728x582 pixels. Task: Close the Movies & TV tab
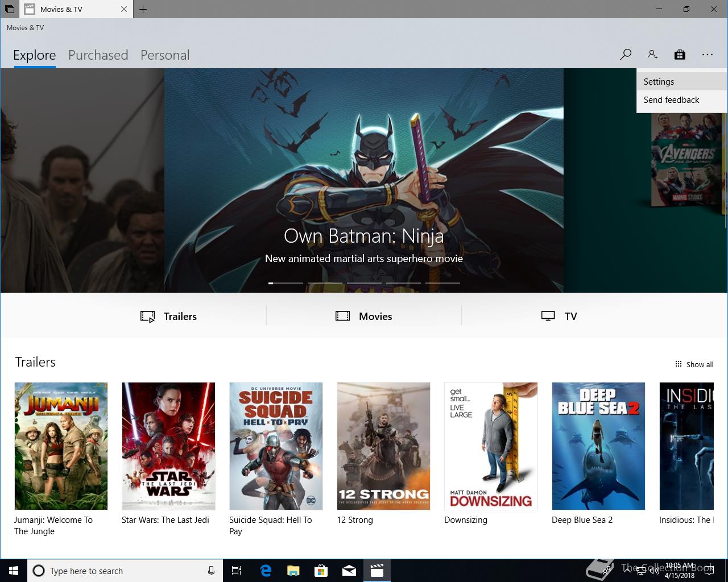click(124, 9)
